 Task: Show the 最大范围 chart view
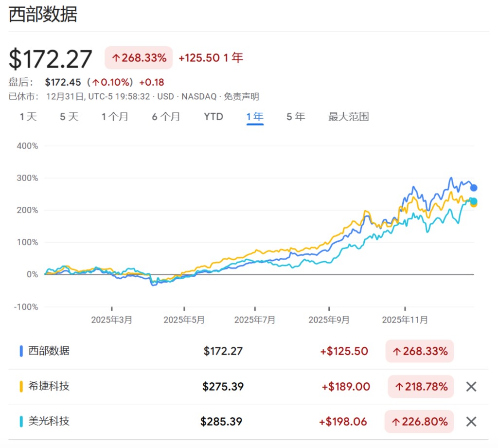pyautogui.click(x=348, y=117)
